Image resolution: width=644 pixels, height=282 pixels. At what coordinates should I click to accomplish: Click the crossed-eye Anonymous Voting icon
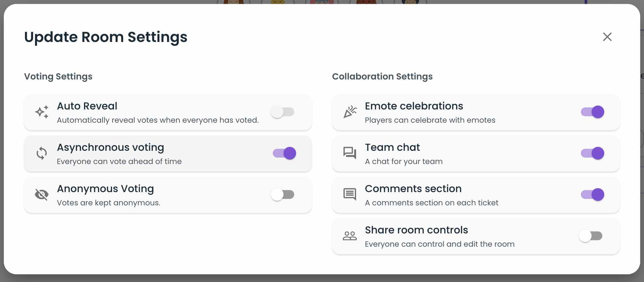pos(42,195)
